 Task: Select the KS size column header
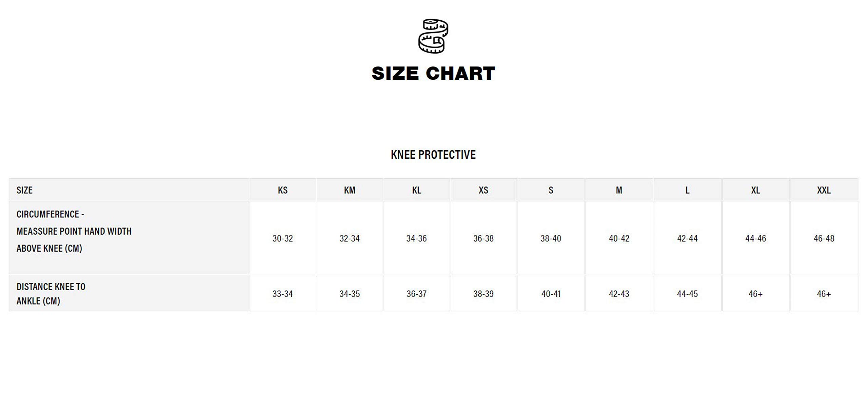tap(282, 190)
